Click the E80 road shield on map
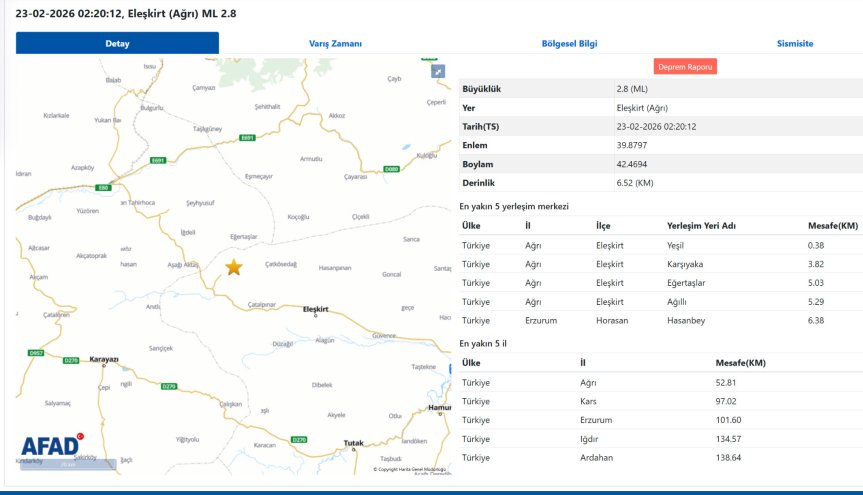 point(103,188)
